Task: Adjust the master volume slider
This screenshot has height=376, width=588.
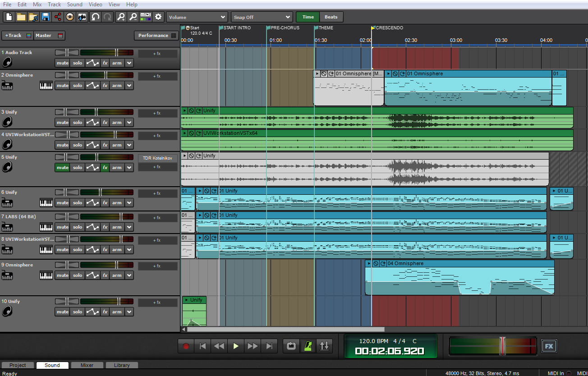Action: coord(502,346)
